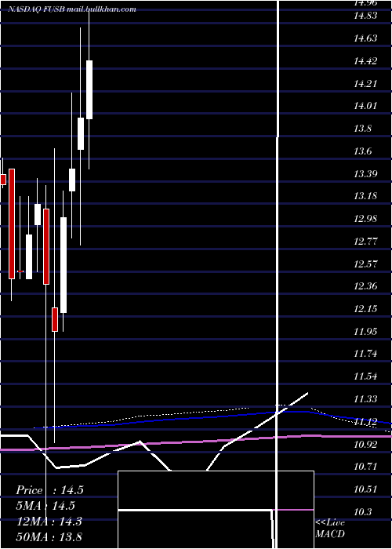This screenshot has height=549, width=392.
Task: Click the '<<Live MACD' label
Action: point(330,529)
